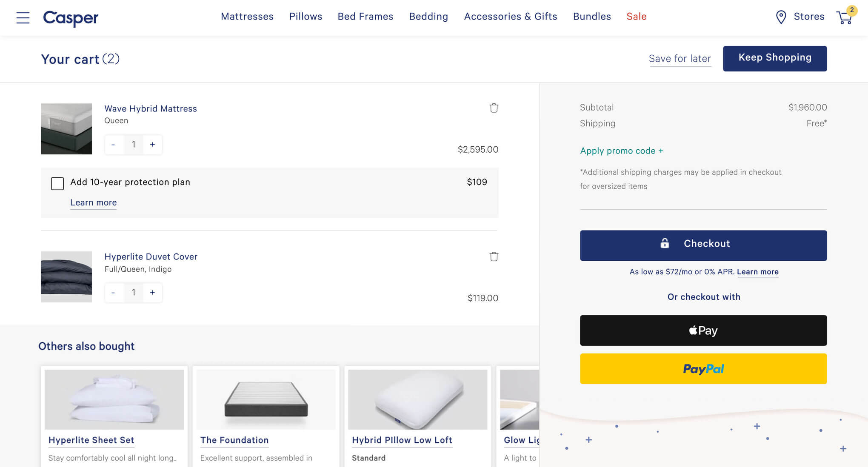Check out using PayPal button

703,369
